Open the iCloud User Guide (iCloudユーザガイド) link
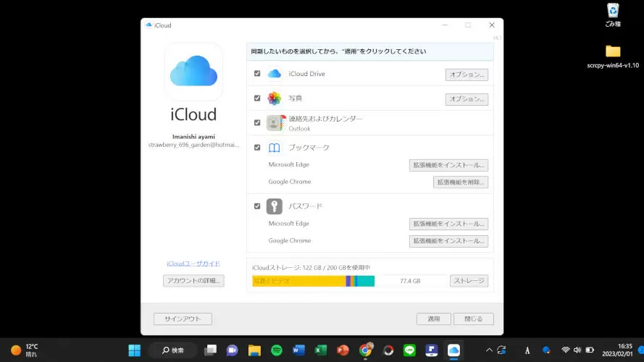The width and height of the screenshot is (644, 362). point(193,264)
